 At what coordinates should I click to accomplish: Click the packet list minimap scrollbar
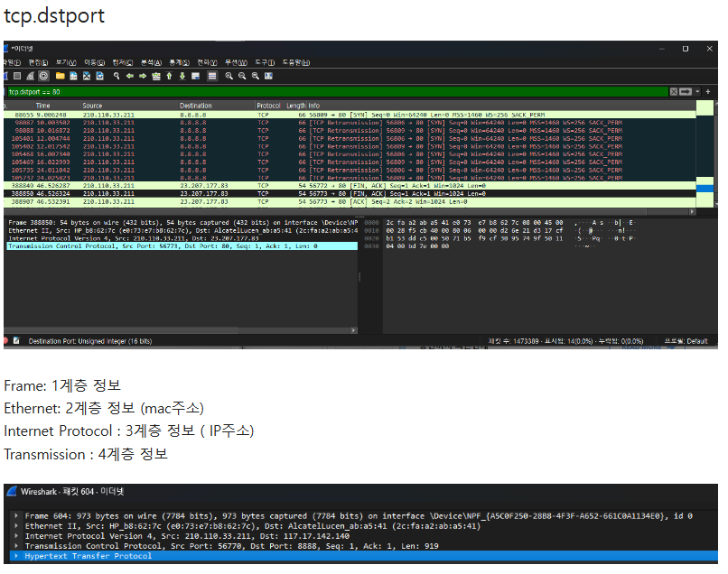(x=705, y=154)
